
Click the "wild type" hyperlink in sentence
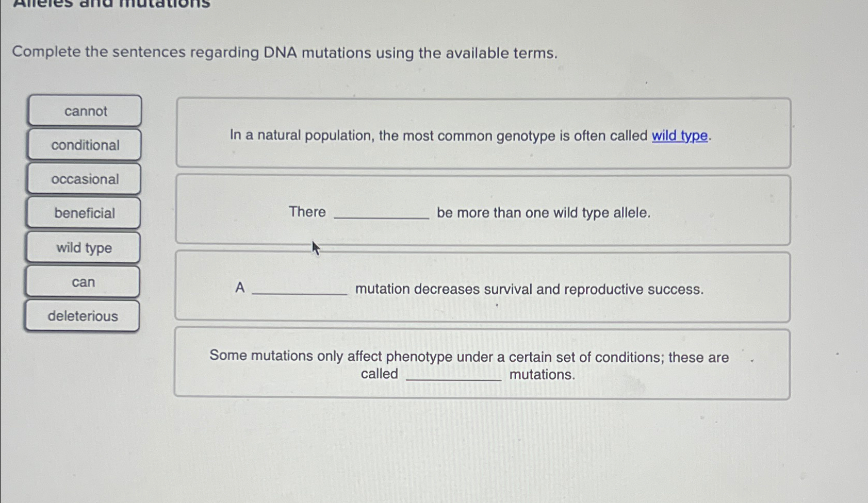pyautogui.click(x=679, y=136)
